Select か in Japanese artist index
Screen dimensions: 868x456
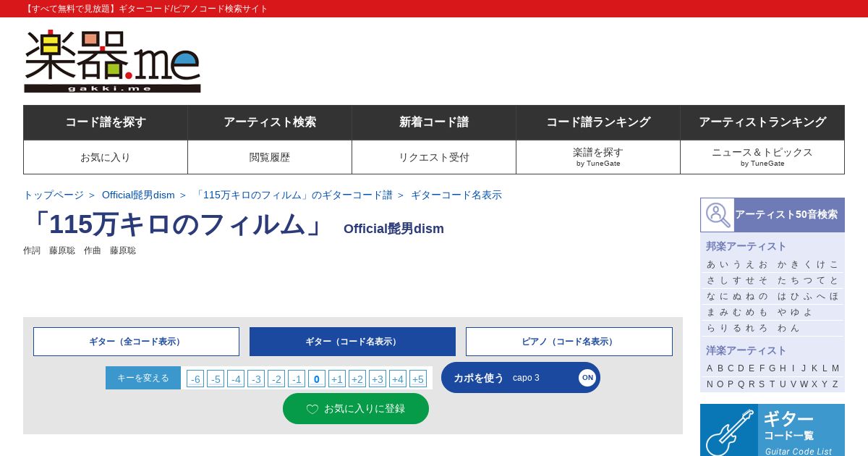pyautogui.click(x=782, y=264)
